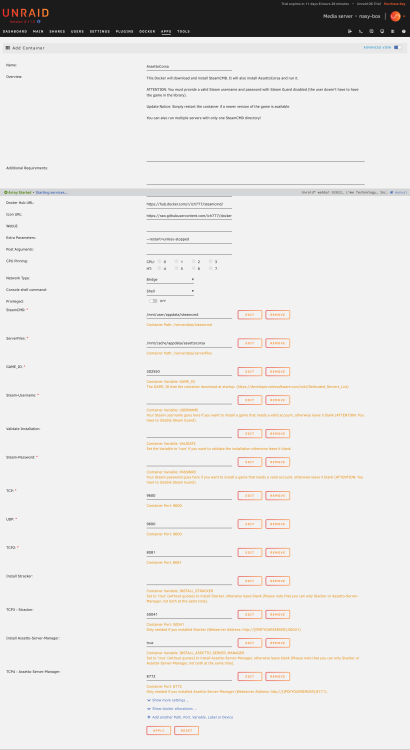Check CPU 1 pinning checkbox

tap(178, 262)
